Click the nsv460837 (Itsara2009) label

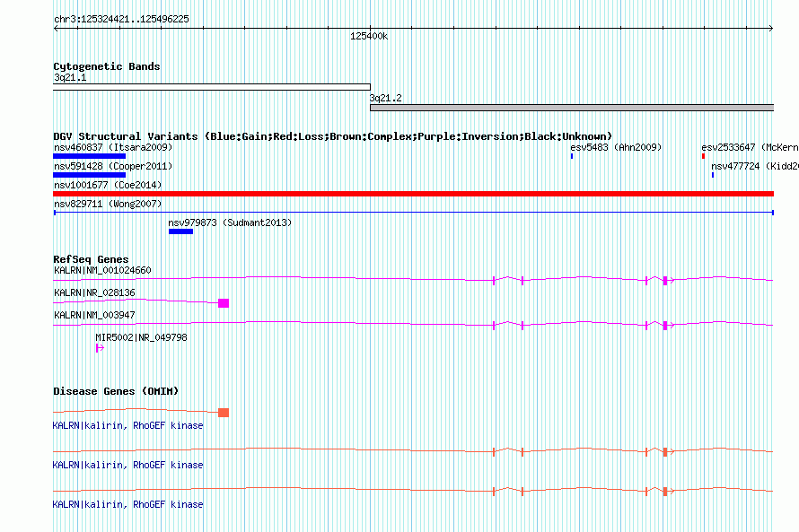[x=113, y=147]
